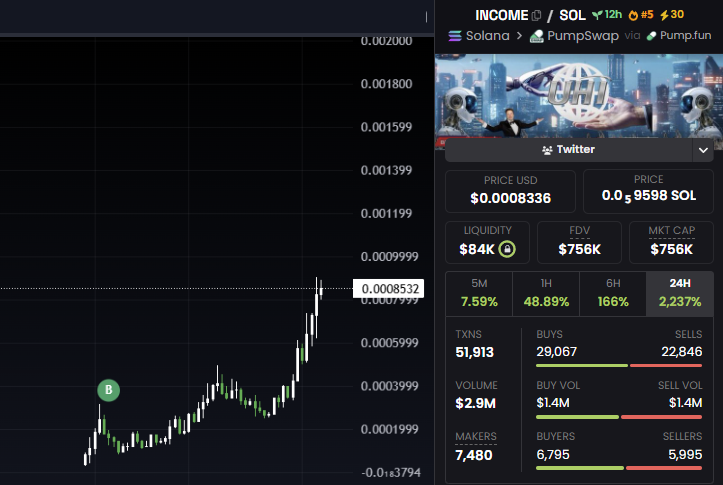Click the BUYS count 29,067
Image resolution: width=723 pixels, height=485 pixels.
click(x=557, y=352)
